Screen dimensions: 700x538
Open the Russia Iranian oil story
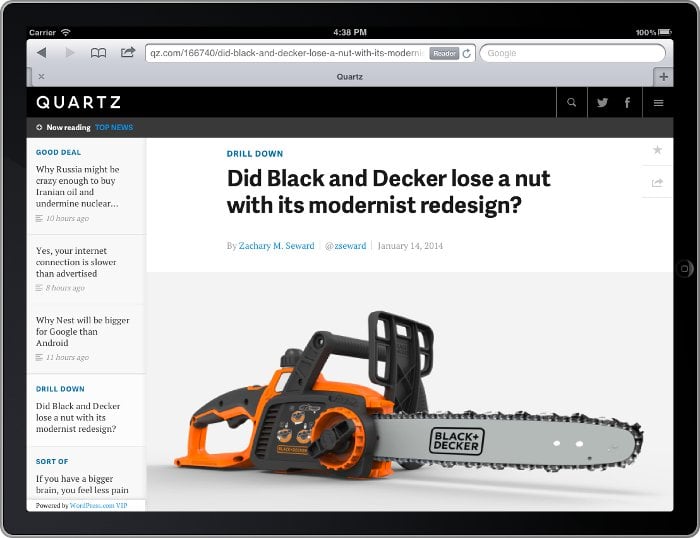point(78,186)
